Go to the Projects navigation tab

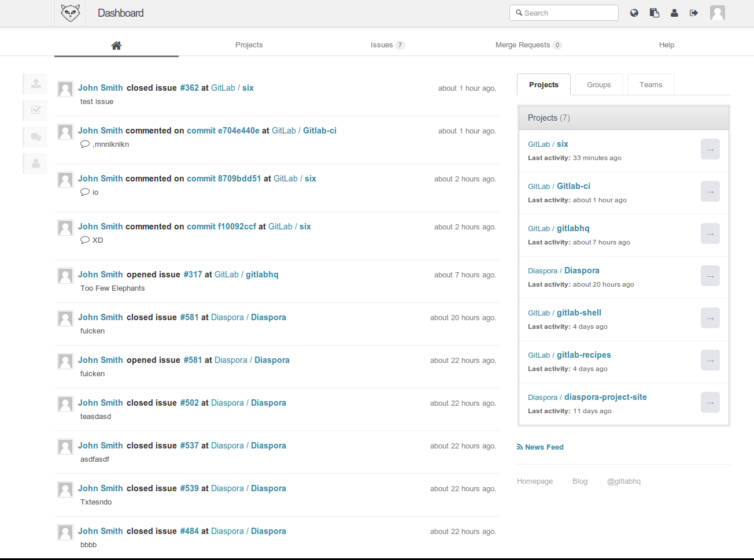249,45
